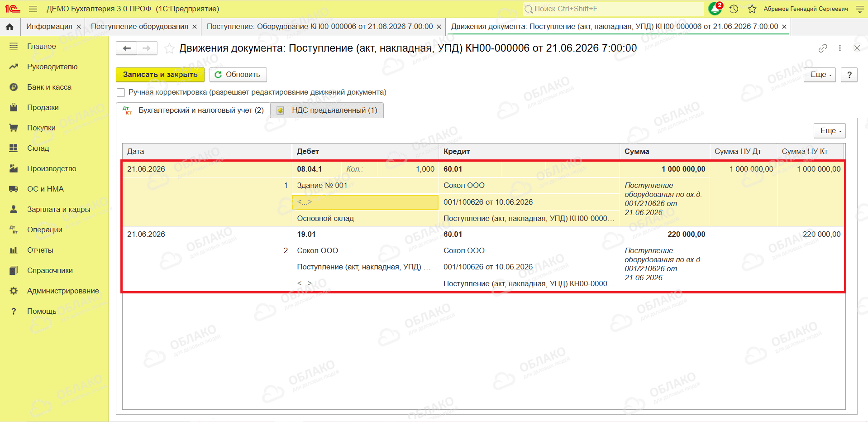Image resolution: width=868 pixels, height=422 pixels.
Task: Copy link to document icon
Action: pos(823,48)
